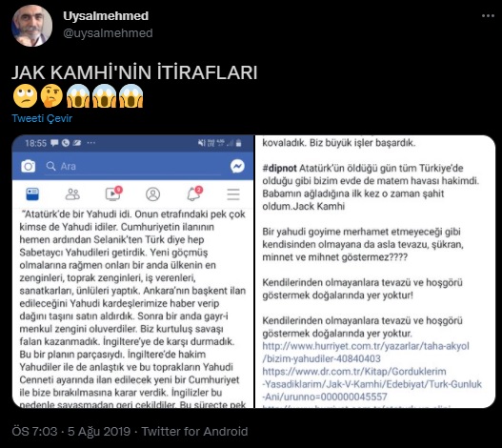The image size is (502, 448).
Task: Select the Facebook news feed tab icon
Action: tap(32, 194)
